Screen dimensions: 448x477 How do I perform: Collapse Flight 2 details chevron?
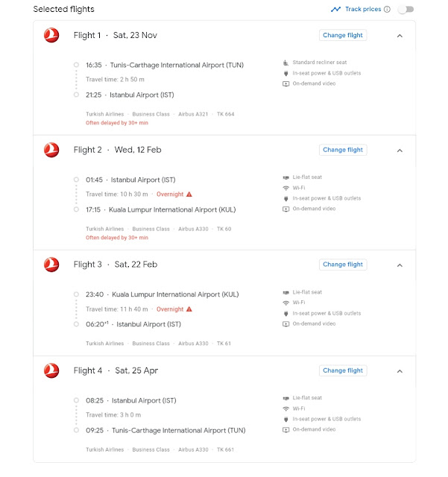pyautogui.click(x=400, y=150)
